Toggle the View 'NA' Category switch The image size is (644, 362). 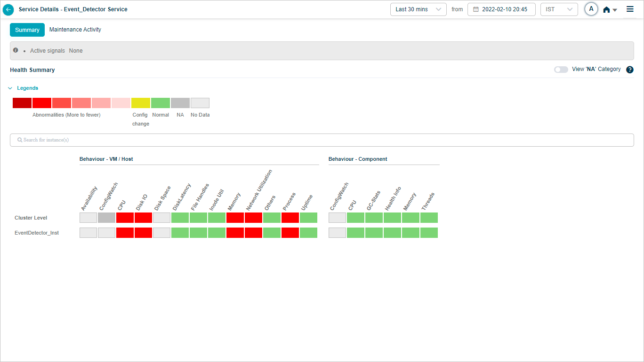coord(561,70)
